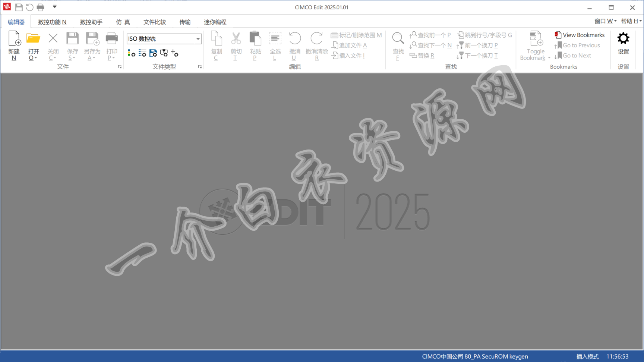The width and height of the screenshot is (644, 362).
Task: Switch to the 数控功能 N tab
Action: tap(52, 22)
